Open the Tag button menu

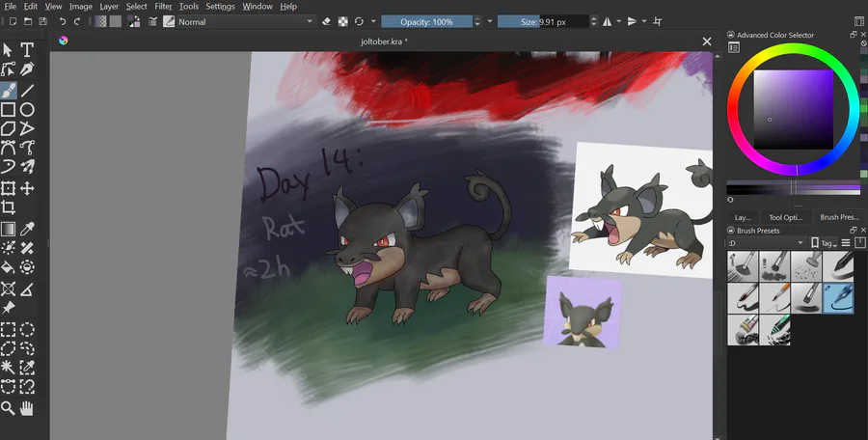point(824,243)
